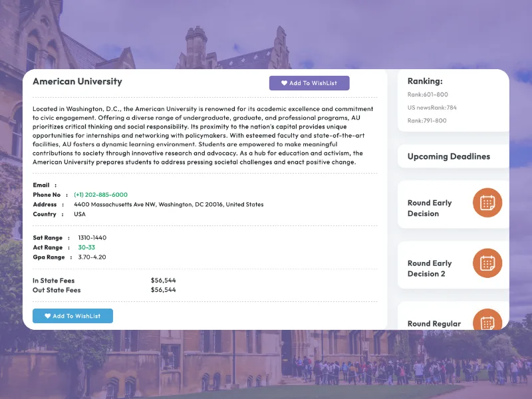The width and height of the screenshot is (532, 399).
Task: Click the Out State Fees amount
Action: [x=164, y=290]
